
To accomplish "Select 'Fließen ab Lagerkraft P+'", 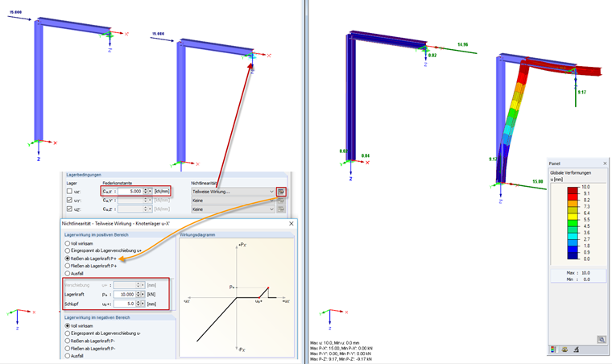I will tap(68, 266).
